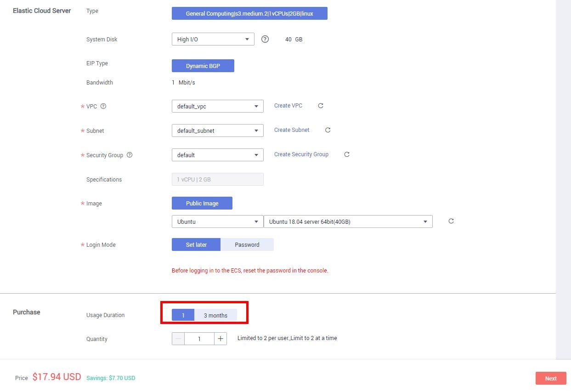
Task: Click the System Disk help icon
Action: (265, 39)
